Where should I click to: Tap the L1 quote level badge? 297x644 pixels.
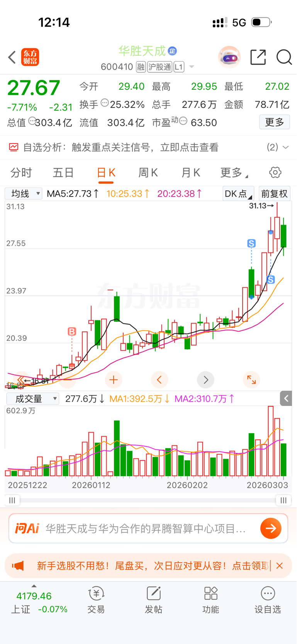pos(179,67)
